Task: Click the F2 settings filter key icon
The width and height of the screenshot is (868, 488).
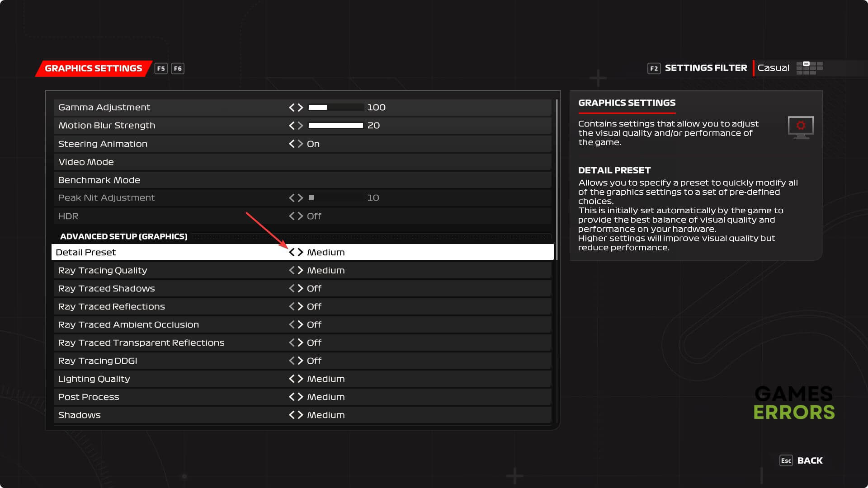Action: [x=654, y=68]
